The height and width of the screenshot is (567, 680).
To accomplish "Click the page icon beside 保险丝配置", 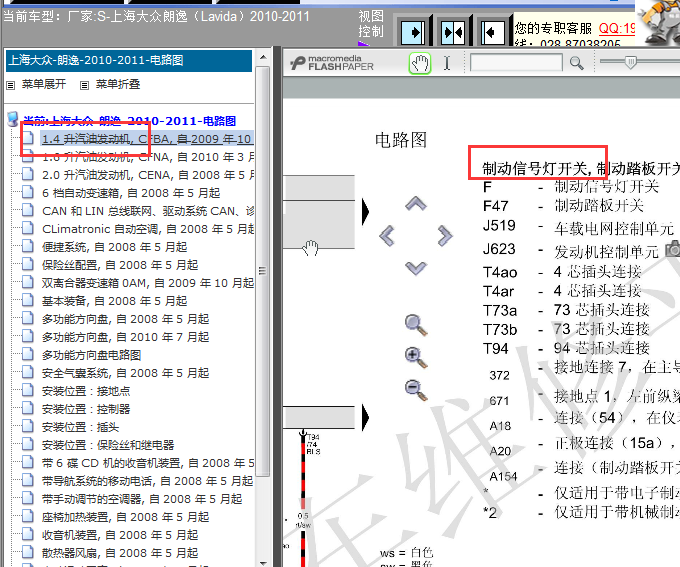I will (x=28, y=264).
